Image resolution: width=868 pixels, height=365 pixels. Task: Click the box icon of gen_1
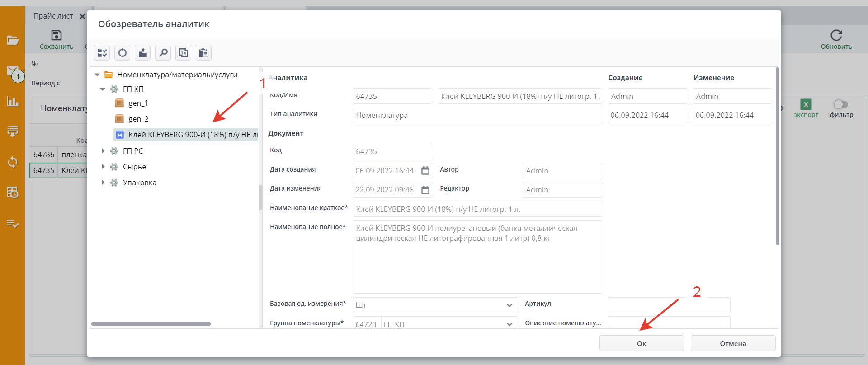point(119,103)
